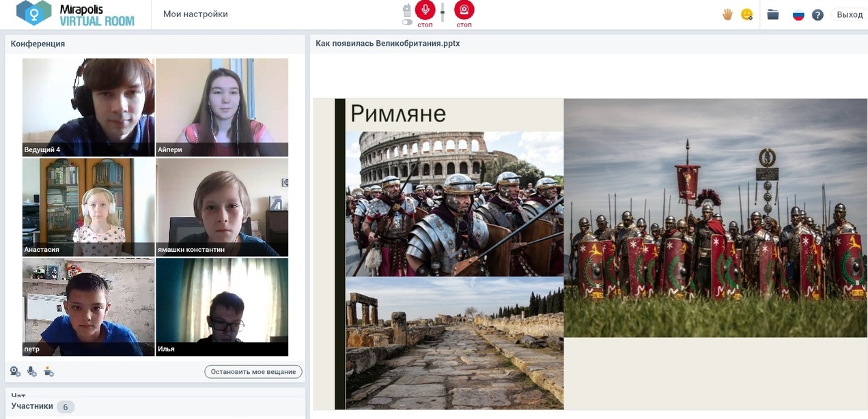Adjust the microphone volume slider
Screen dimensions: 868x419
click(443, 12)
